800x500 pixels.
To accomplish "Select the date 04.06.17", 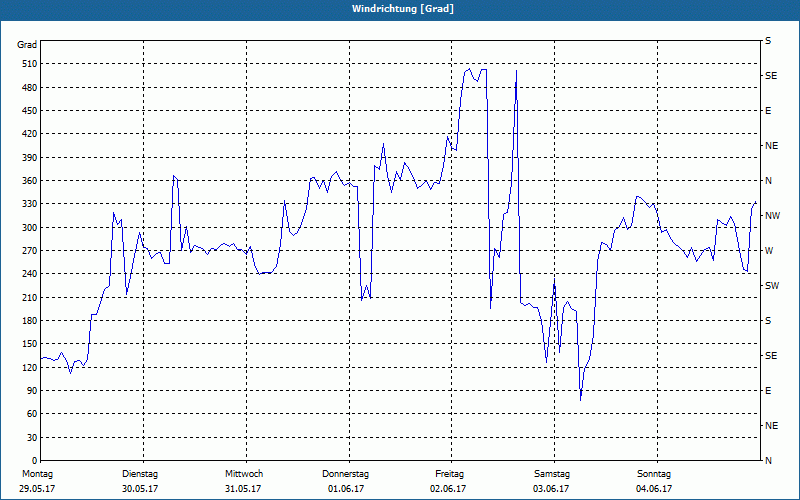I will [654, 489].
